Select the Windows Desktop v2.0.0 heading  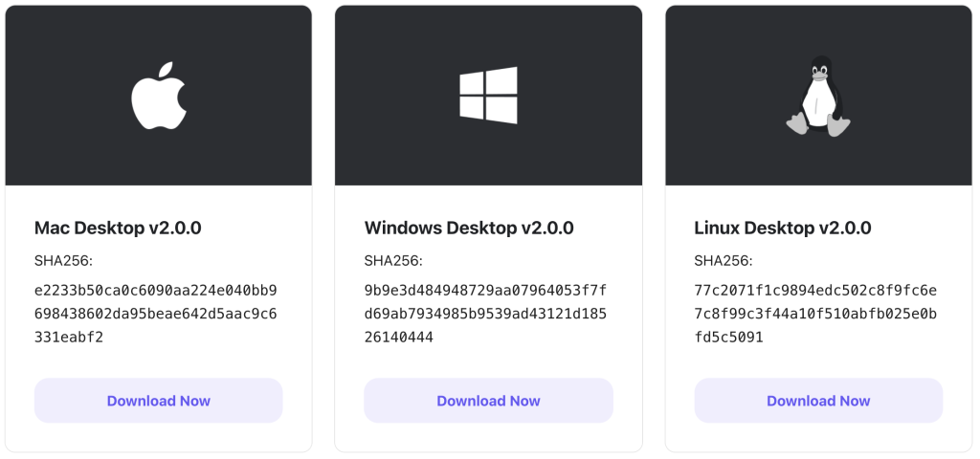click(x=469, y=228)
